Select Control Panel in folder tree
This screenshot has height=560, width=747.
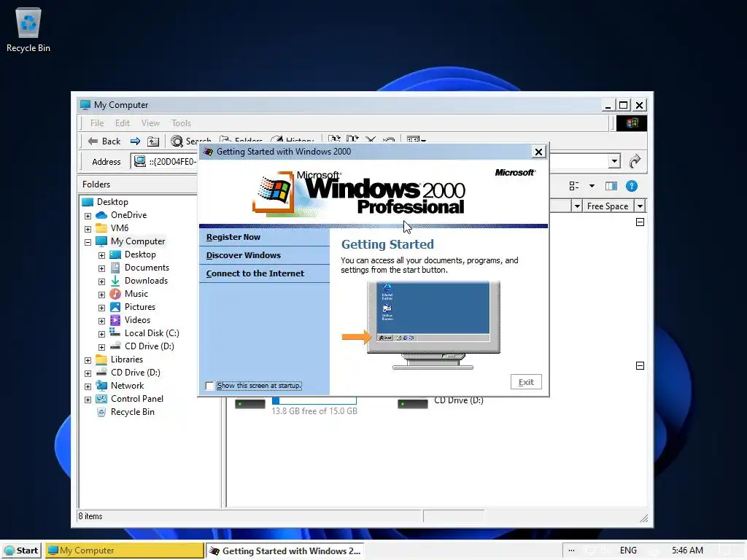click(x=136, y=399)
